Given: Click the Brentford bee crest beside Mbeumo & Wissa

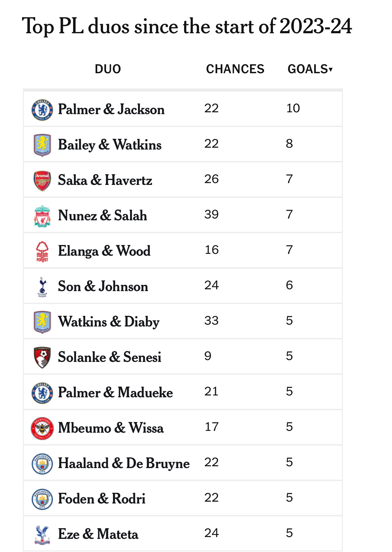Looking at the screenshot, I should click(x=42, y=428).
